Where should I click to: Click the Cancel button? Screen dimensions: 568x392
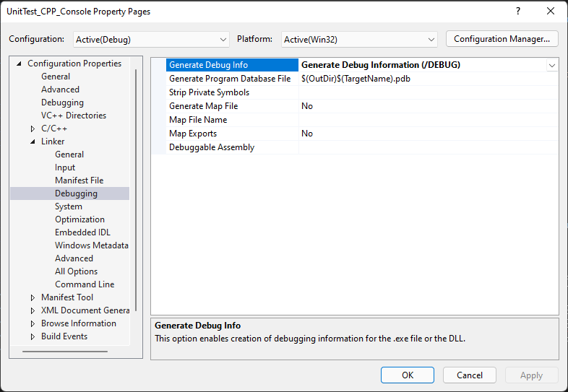(x=469, y=375)
